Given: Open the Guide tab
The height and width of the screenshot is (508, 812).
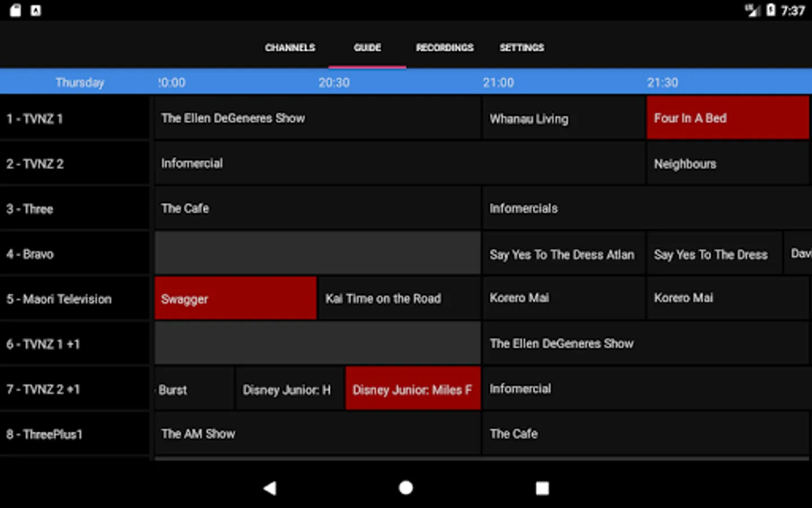Looking at the screenshot, I should click(367, 48).
